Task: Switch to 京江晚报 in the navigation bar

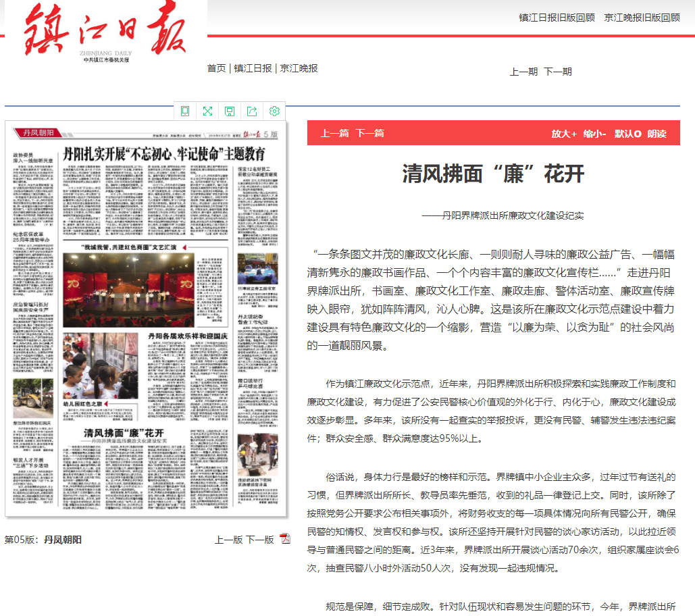Action: pos(299,68)
